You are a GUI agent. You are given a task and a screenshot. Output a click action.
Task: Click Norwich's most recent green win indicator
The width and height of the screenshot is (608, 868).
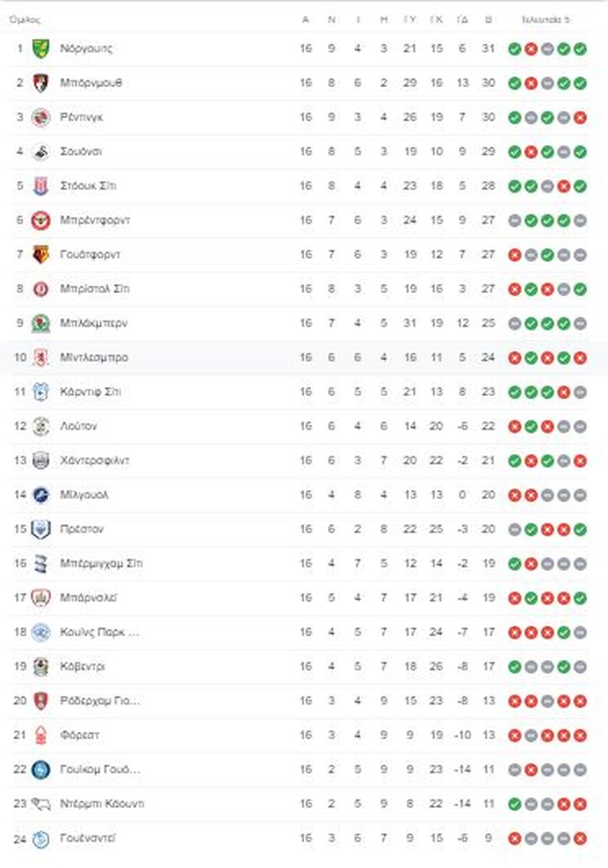point(580,49)
